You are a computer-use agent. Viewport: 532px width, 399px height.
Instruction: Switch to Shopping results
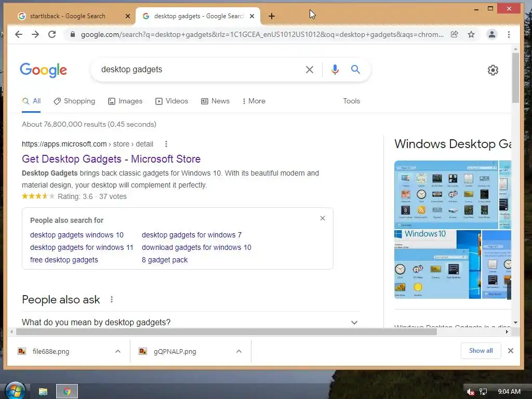pos(74,101)
